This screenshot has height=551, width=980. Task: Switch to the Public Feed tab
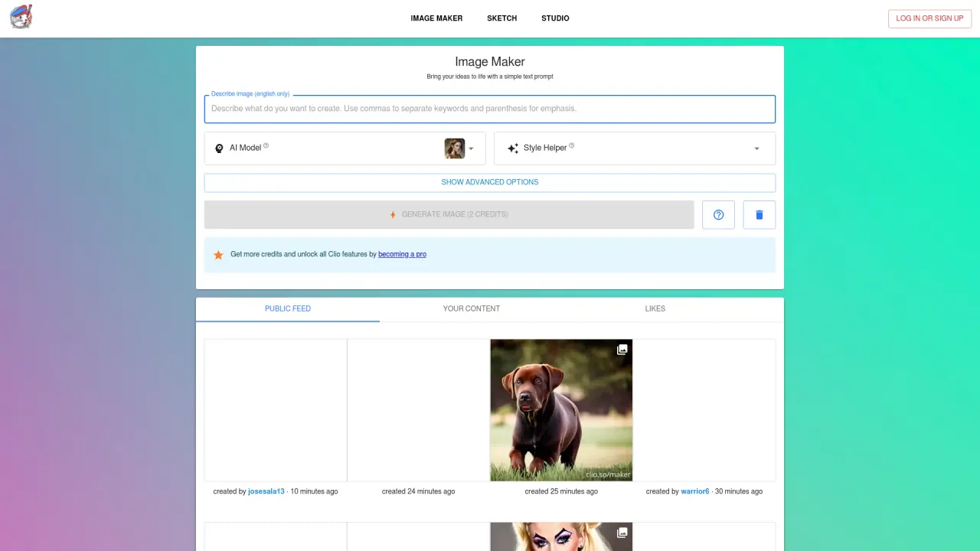(288, 309)
